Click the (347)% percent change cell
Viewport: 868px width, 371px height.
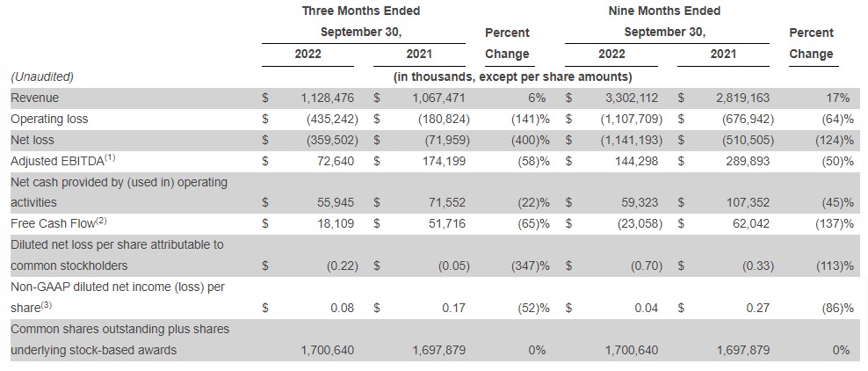(x=532, y=266)
